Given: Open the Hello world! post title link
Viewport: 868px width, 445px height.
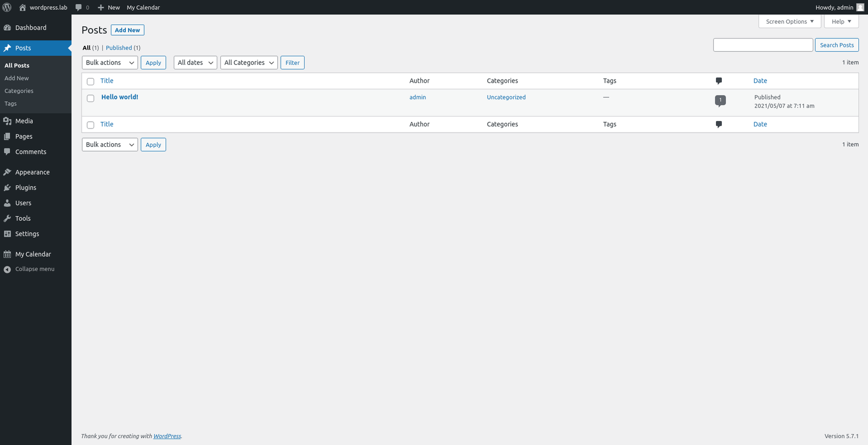Looking at the screenshot, I should tap(120, 97).
